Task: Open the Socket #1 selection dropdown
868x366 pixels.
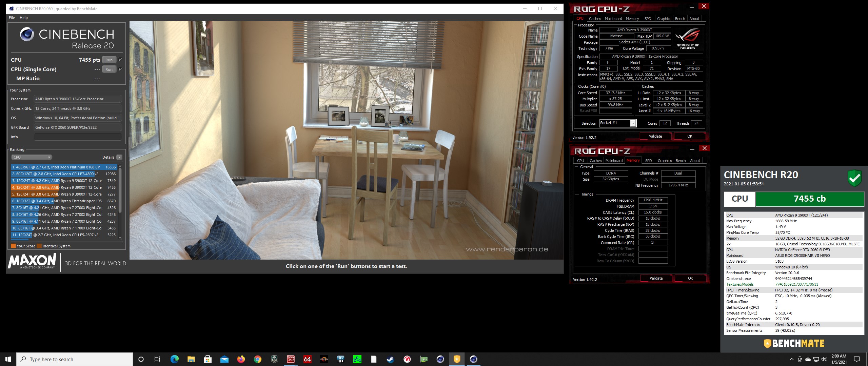Action: (617, 123)
